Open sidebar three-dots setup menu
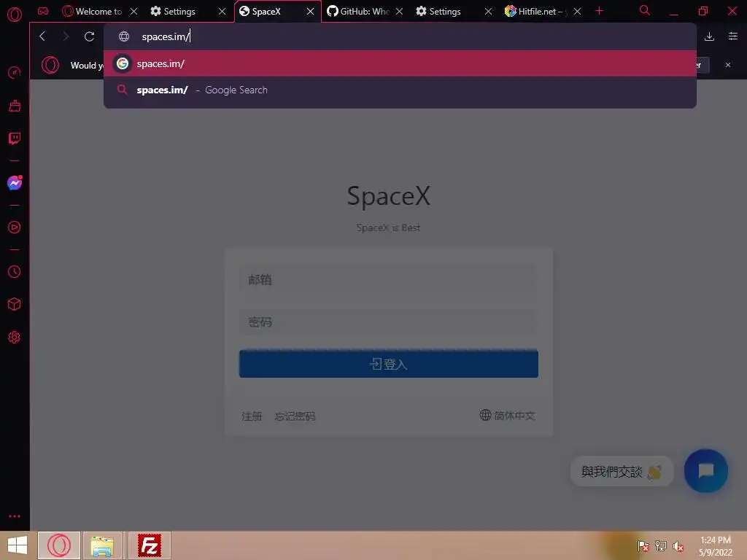The height and width of the screenshot is (560, 747). 15,516
